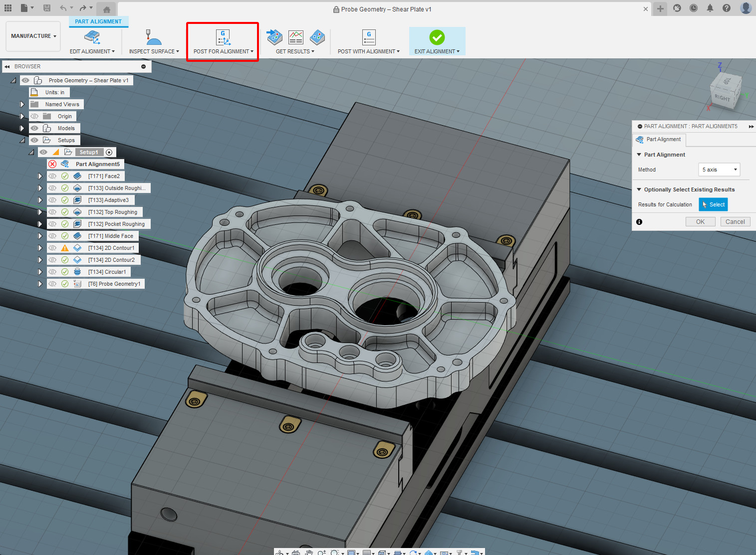
Task: Click the Home view icon
Action: [106, 9]
